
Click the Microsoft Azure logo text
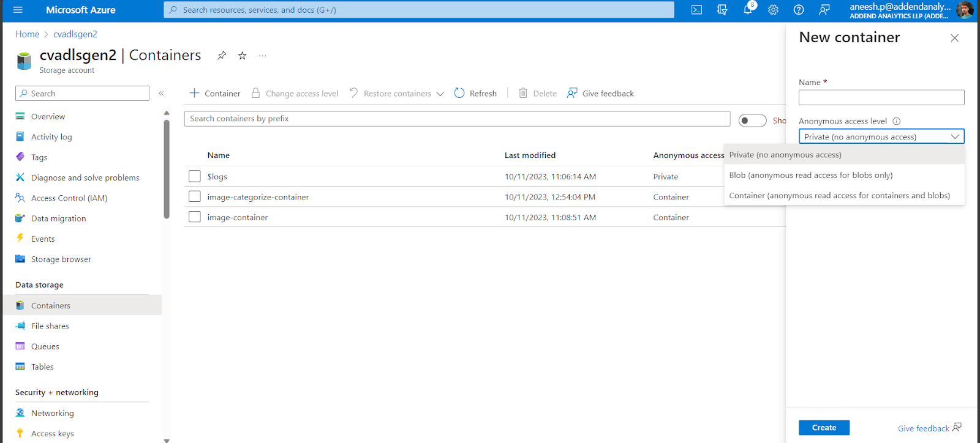click(81, 10)
